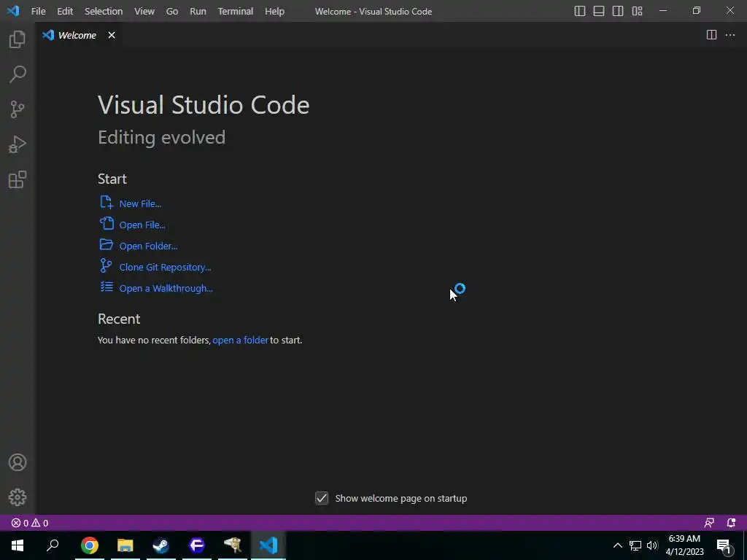Open the Run menu
747x560 pixels.
coord(198,11)
